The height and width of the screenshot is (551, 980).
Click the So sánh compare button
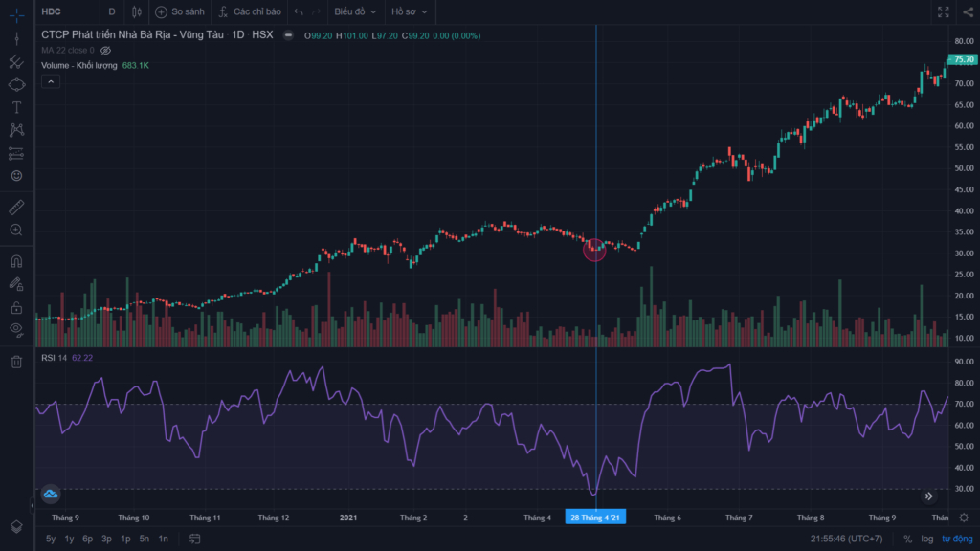tap(180, 11)
